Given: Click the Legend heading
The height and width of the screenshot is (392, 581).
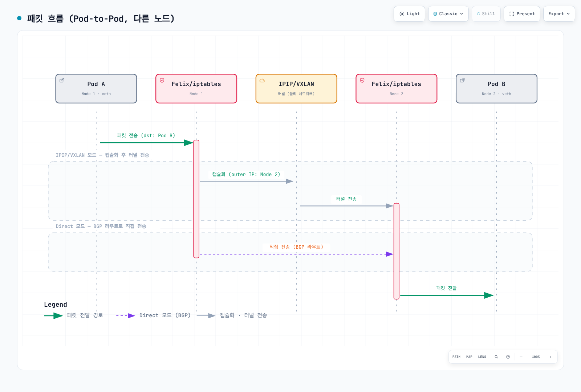Looking at the screenshot, I should pyautogui.click(x=56, y=305).
